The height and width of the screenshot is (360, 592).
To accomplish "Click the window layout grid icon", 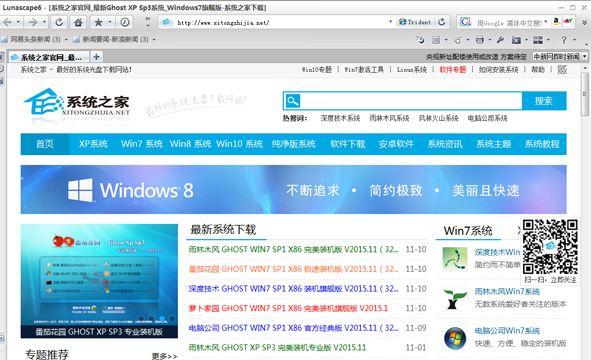I will click(x=538, y=40).
